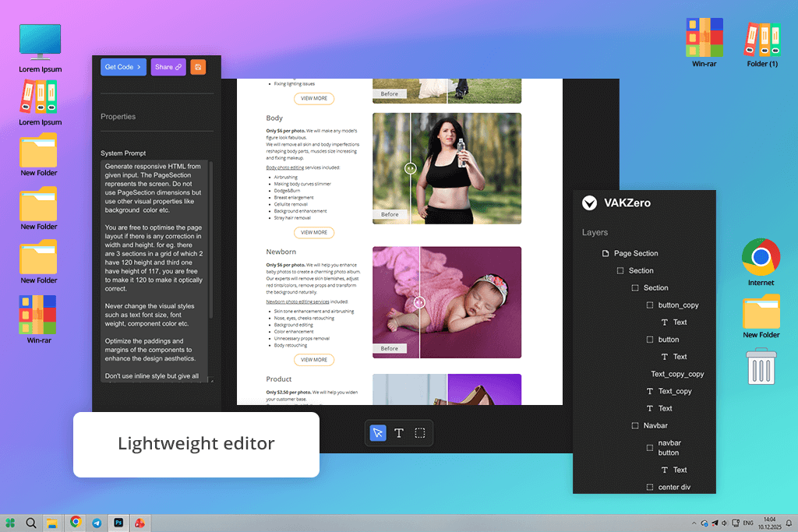Click the Share button

(x=168, y=67)
